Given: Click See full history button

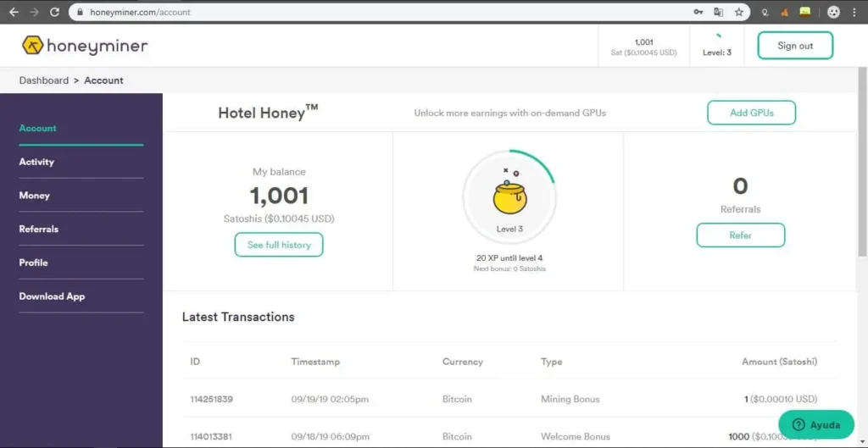Looking at the screenshot, I should 279,245.
